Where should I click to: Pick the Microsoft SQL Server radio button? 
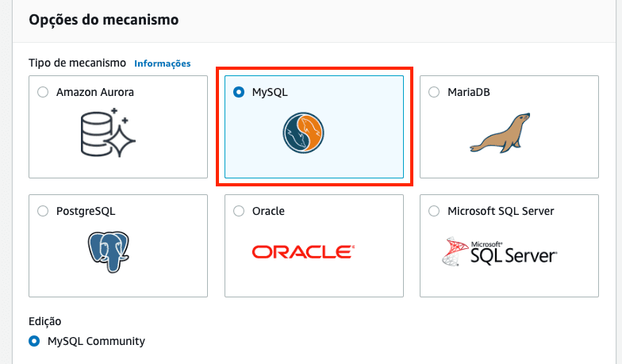[433, 211]
